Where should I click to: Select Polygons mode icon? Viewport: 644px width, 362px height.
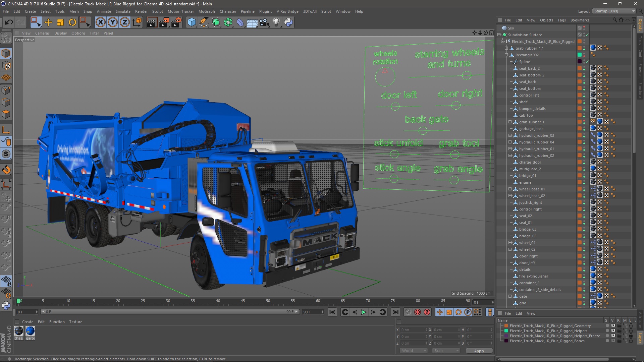coord(6,115)
